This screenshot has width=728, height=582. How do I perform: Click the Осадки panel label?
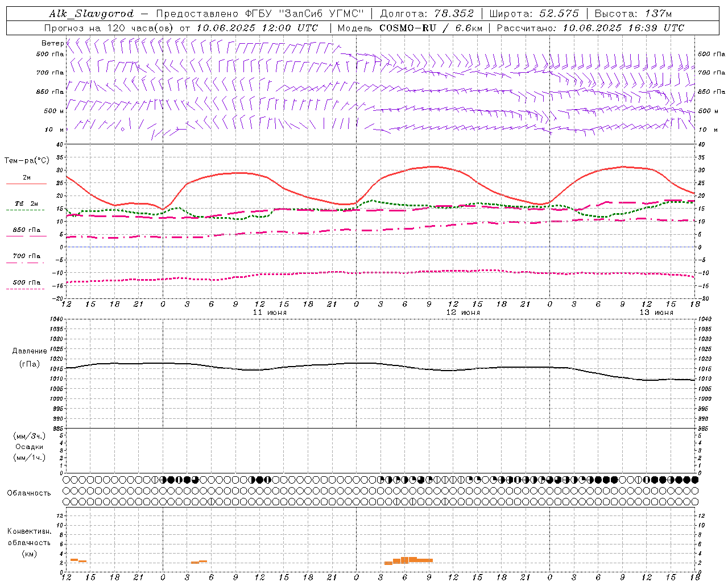pyautogui.click(x=29, y=447)
